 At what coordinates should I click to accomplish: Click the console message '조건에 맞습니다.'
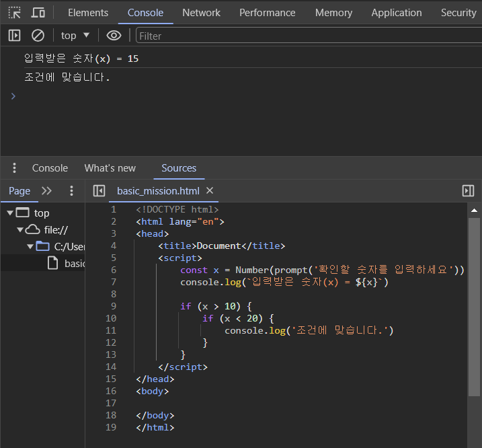pyautogui.click(x=67, y=77)
